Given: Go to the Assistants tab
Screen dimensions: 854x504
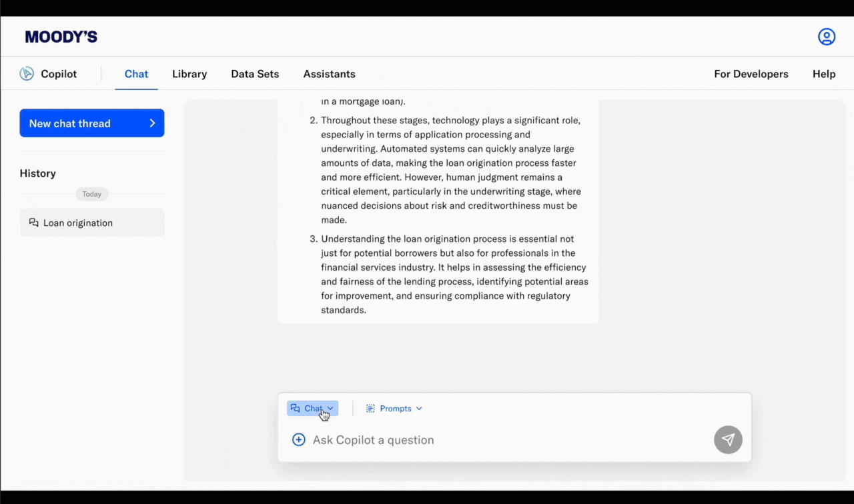Looking at the screenshot, I should click(x=329, y=74).
